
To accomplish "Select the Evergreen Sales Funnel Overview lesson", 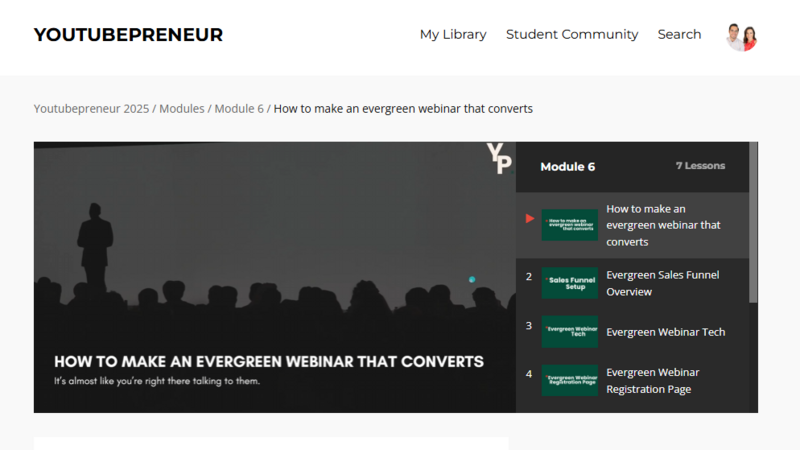I will (663, 283).
